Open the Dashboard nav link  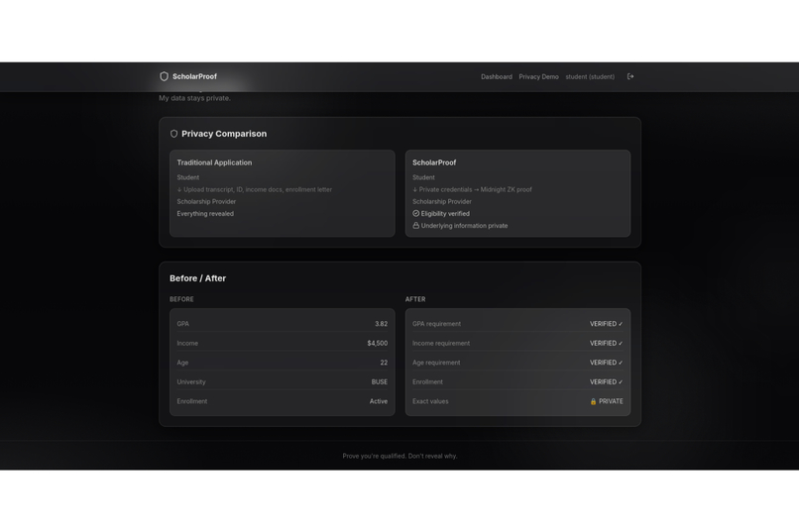pos(497,77)
